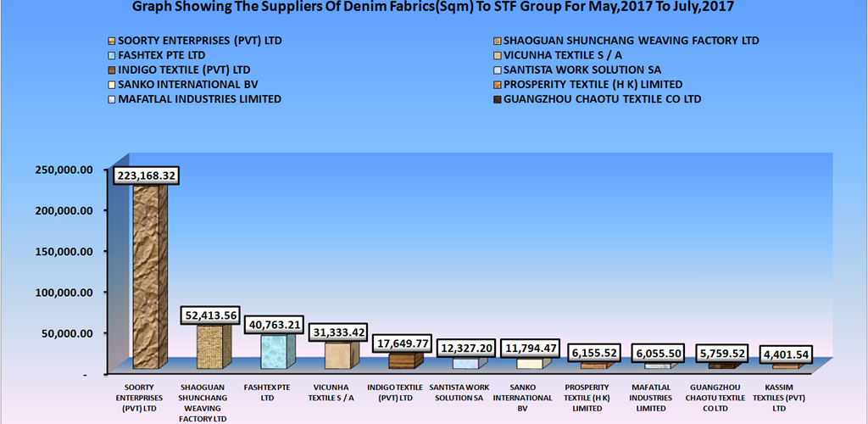868x424 pixels.
Task: Select the light blue Fashtex bar
Action: coord(278,351)
